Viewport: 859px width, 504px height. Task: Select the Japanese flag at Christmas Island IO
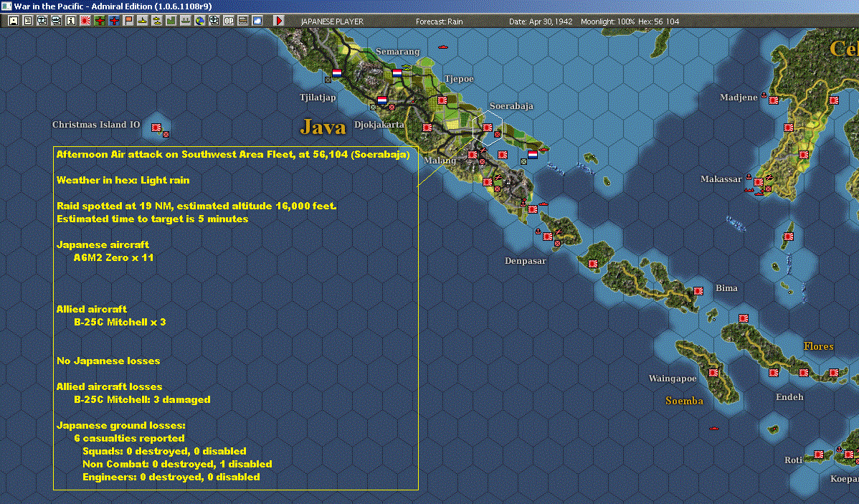(x=156, y=128)
